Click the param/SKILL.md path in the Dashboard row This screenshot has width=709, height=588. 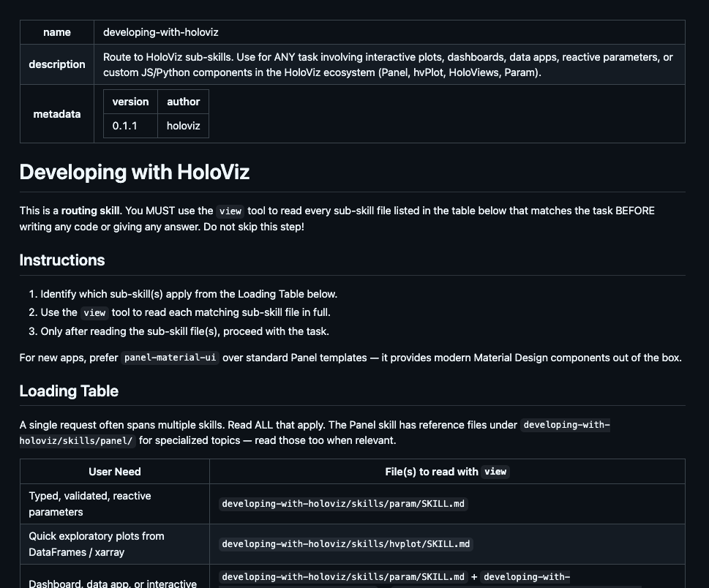(343, 577)
